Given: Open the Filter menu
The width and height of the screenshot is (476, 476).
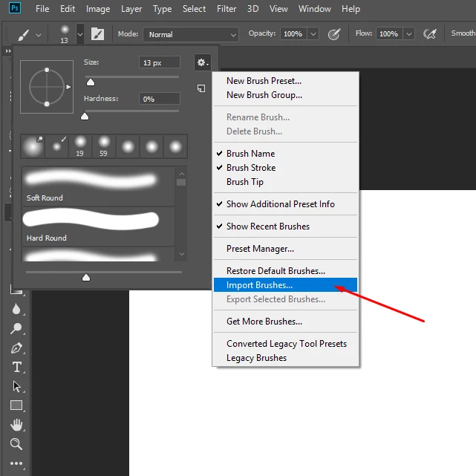Looking at the screenshot, I should pyautogui.click(x=226, y=9).
